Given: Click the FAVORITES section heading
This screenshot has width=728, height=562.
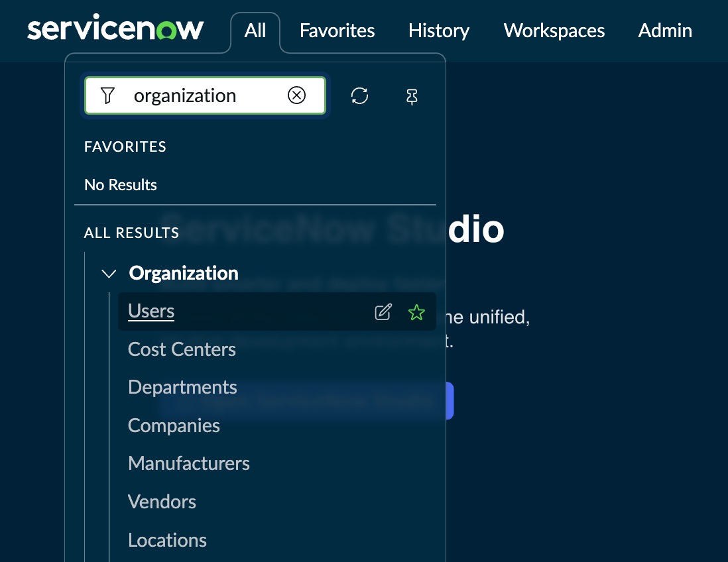Looking at the screenshot, I should tap(125, 146).
